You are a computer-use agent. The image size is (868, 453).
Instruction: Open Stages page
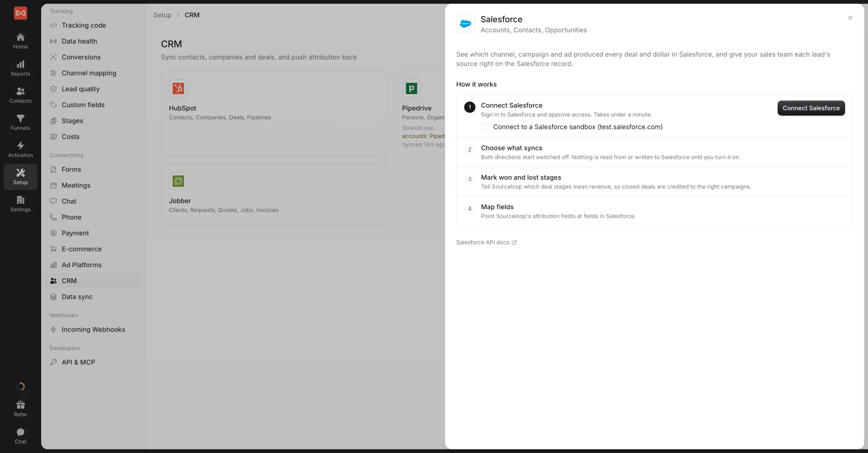click(x=93, y=121)
